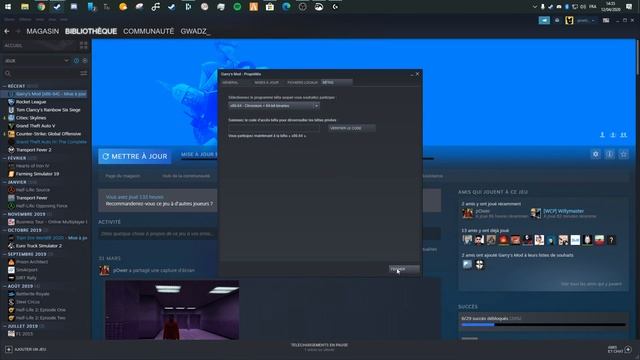Click the user avatar in header
The height and width of the screenshot is (360, 640).
[569, 20]
